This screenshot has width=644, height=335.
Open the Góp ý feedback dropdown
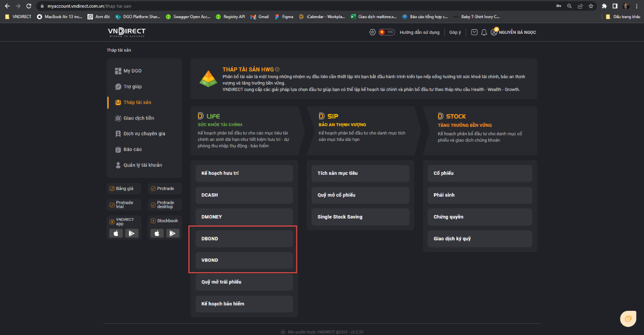point(455,32)
